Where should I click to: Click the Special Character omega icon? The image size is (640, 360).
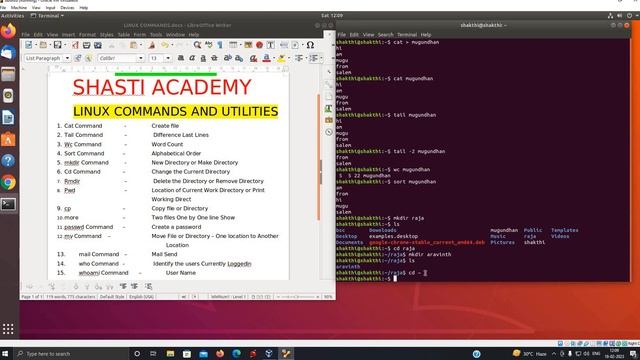(x=310, y=45)
